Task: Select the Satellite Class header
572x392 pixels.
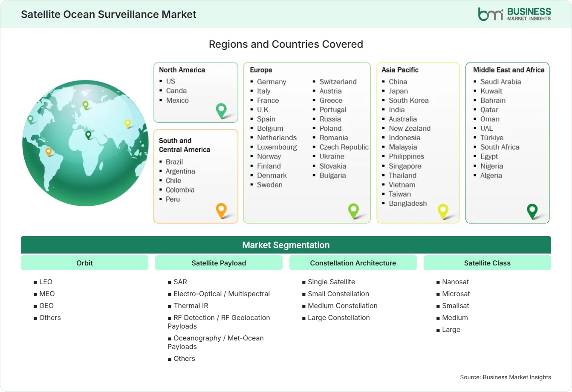Action: 487,263
